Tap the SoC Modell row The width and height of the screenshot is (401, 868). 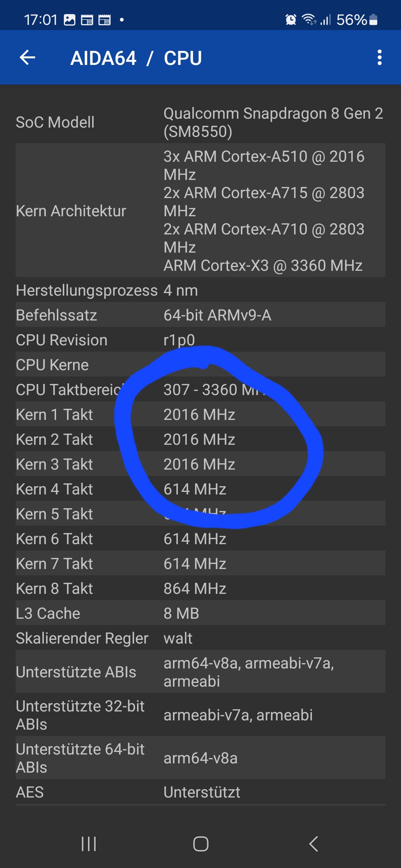[200, 122]
